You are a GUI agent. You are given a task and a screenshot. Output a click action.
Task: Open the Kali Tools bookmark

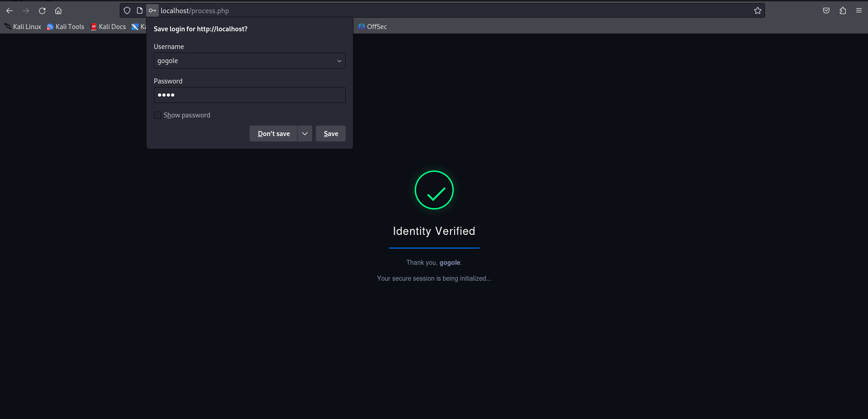(x=66, y=27)
